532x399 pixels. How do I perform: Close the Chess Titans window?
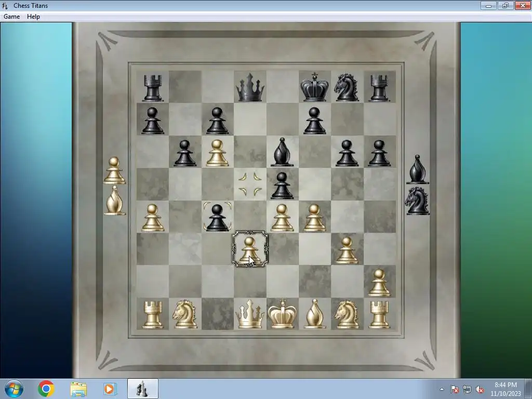[x=523, y=5]
